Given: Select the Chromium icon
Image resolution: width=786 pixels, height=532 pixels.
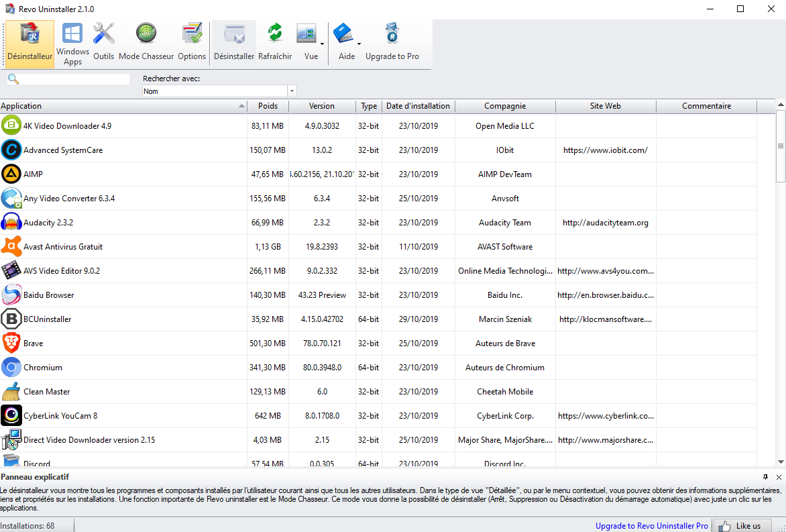Looking at the screenshot, I should [x=11, y=367].
